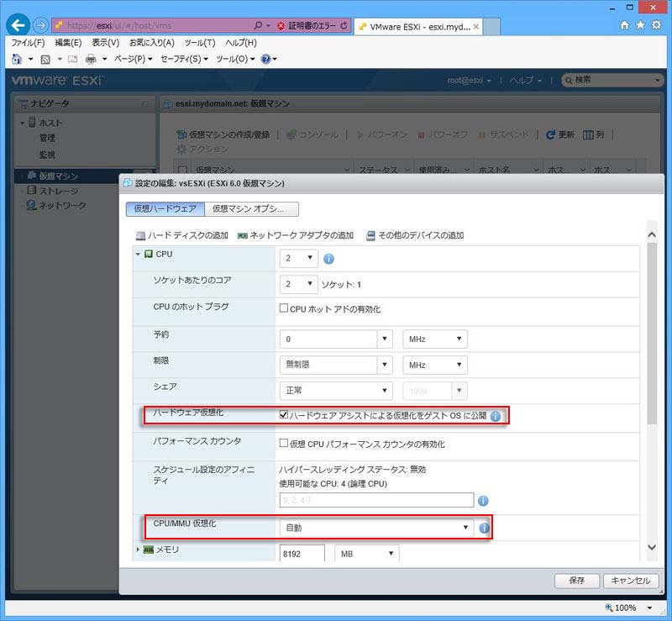Switch to the 仮想ハードウェア tab
Viewport: 672px width, 621px height.
[165, 209]
